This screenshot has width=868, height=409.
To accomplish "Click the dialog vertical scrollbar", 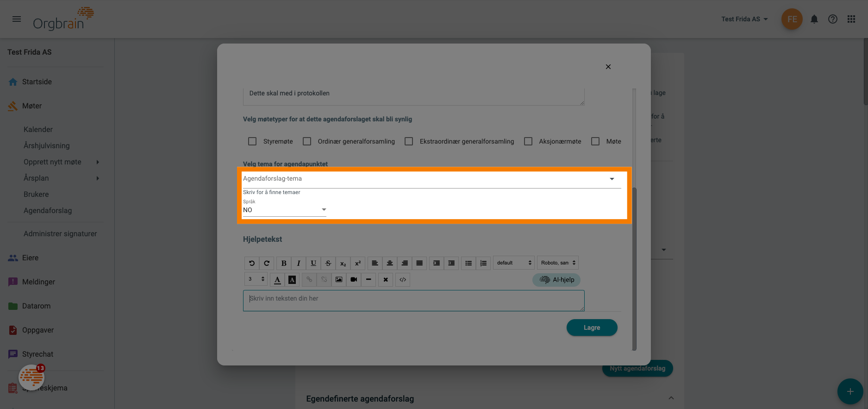I will (x=634, y=269).
